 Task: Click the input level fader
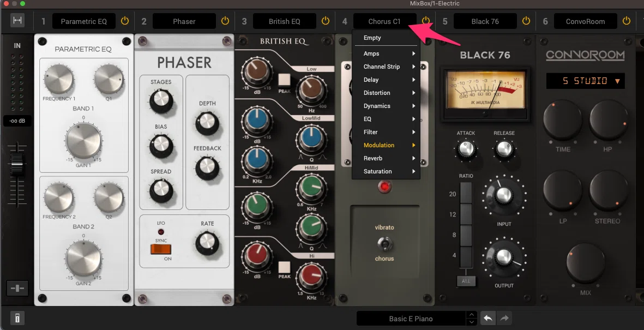[17, 164]
